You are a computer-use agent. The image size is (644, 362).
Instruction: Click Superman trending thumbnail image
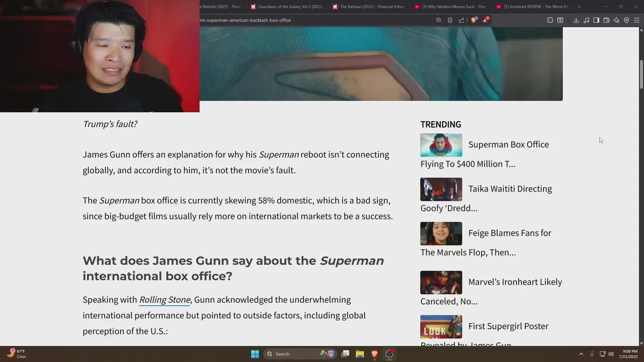click(441, 145)
